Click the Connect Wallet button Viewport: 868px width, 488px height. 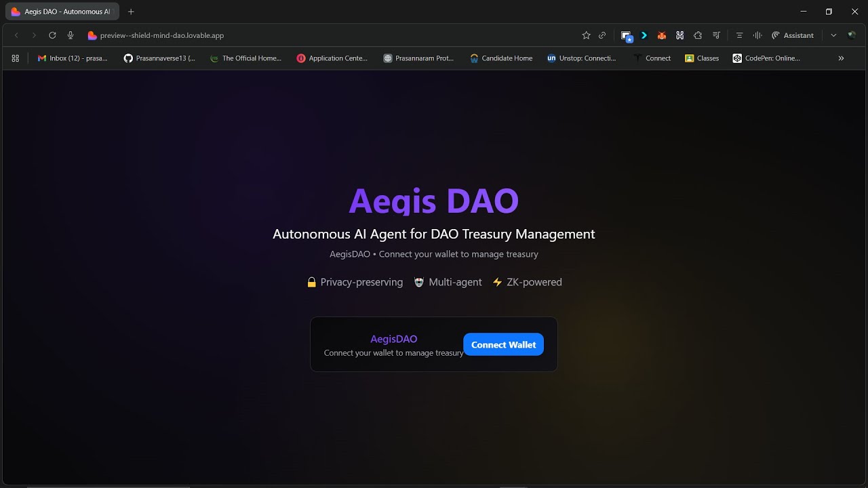coord(503,344)
